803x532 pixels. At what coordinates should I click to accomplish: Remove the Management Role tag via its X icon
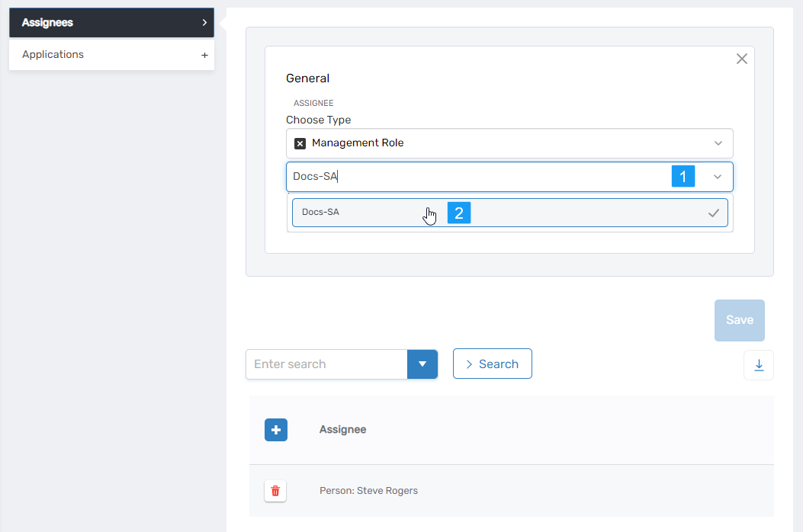click(299, 143)
